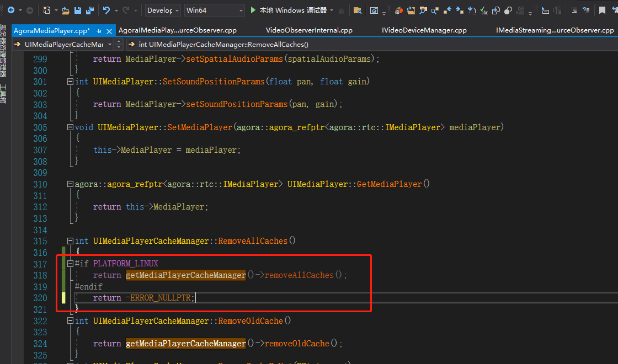Click the Navigate Backward arrow icon
This screenshot has height=364, width=618.
click(10, 9)
